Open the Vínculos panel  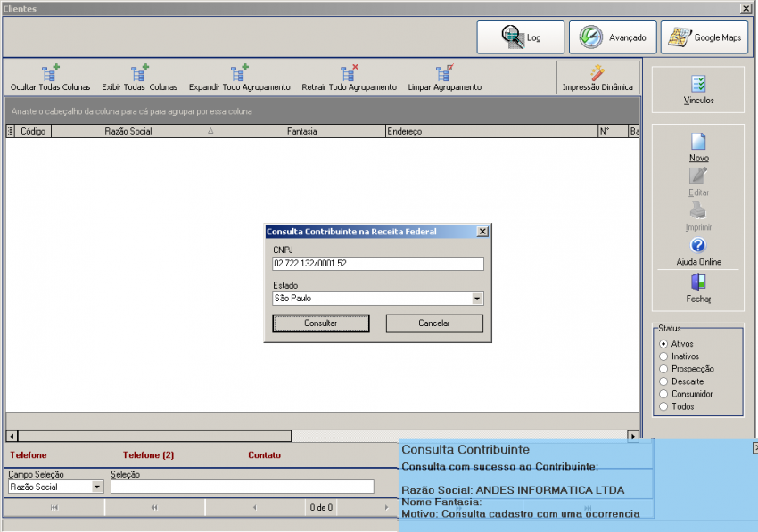click(x=698, y=90)
